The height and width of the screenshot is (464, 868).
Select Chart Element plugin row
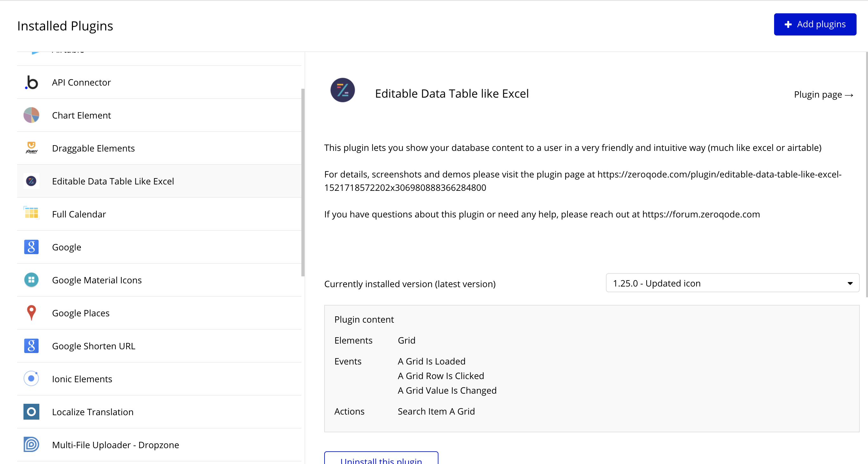(x=159, y=115)
